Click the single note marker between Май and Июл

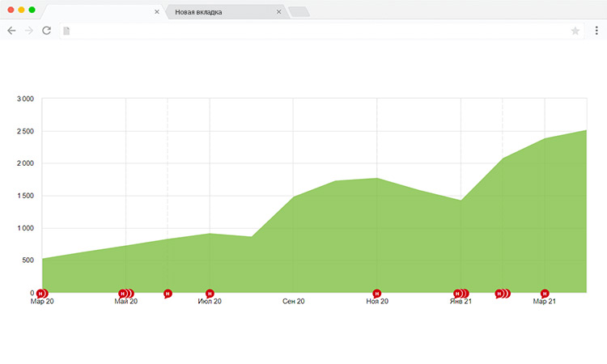(x=168, y=294)
